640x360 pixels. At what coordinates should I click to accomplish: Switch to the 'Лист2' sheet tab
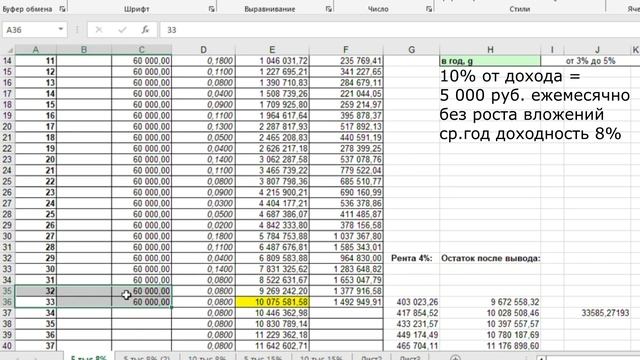[x=372, y=358]
